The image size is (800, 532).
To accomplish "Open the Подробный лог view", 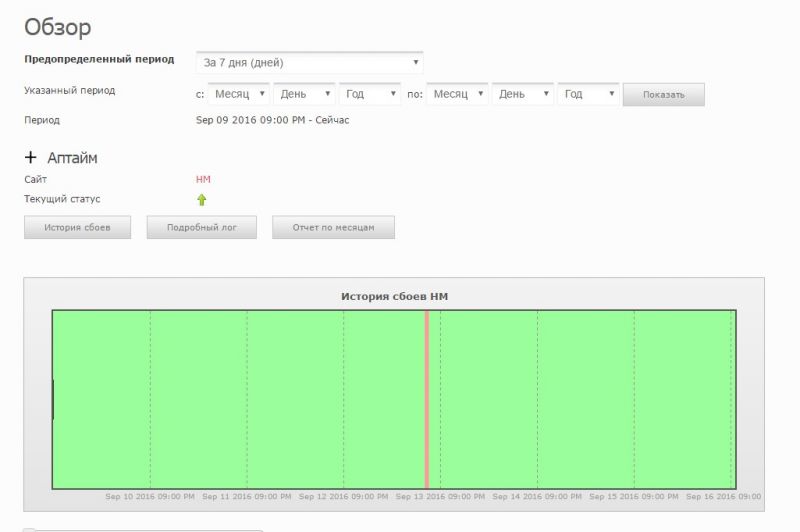I will 201,228.
